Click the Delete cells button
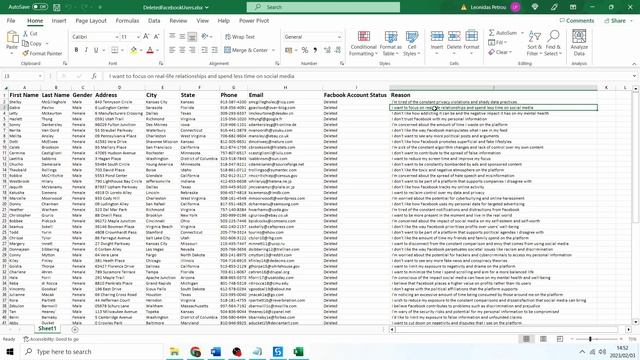Viewport: 640px width, 360px height. [x=454, y=43]
